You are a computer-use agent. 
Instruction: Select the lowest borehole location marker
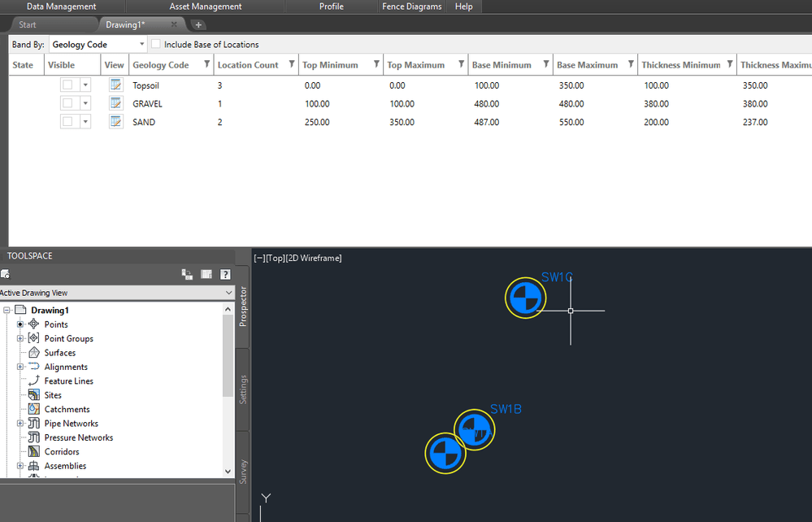pyautogui.click(x=445, y=453)
